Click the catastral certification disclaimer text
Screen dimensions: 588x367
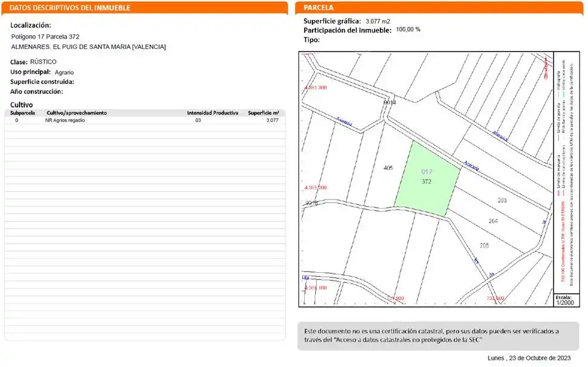432,336
